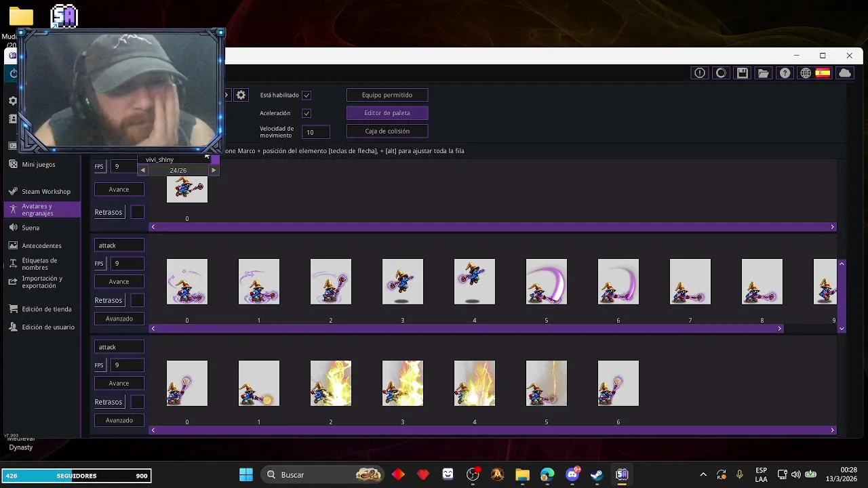Click the Buscar search box on the taskbar
The height and width of the screenshot is (488, 868).
pos(323,474)
